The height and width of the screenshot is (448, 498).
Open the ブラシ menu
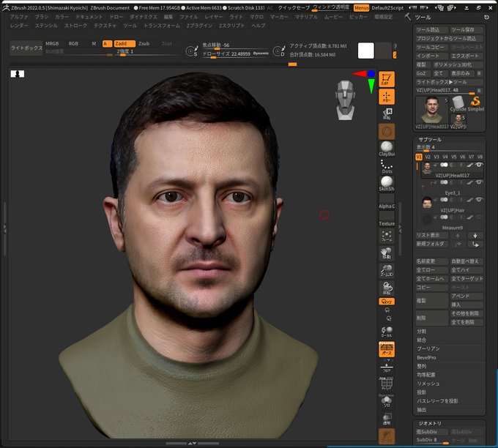tap(42, 16)
